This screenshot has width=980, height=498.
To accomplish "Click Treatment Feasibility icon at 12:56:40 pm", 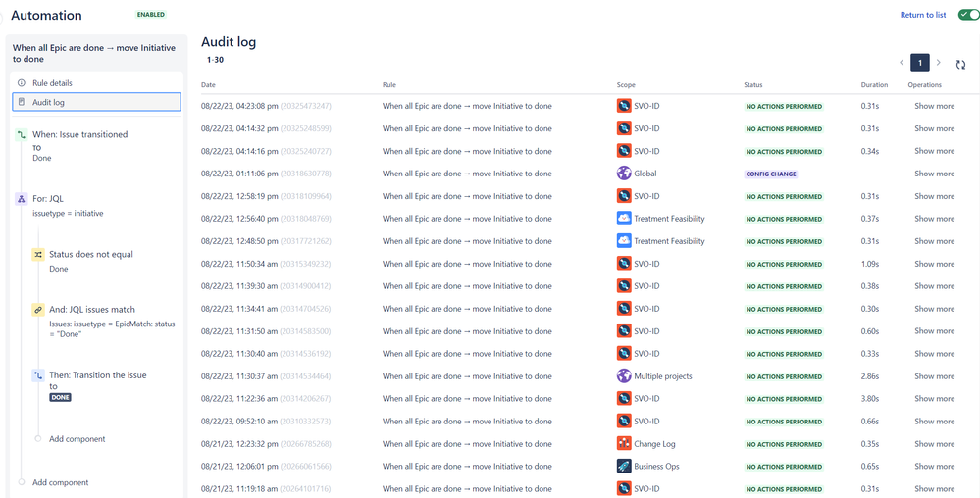I will (x=624, y=219).
